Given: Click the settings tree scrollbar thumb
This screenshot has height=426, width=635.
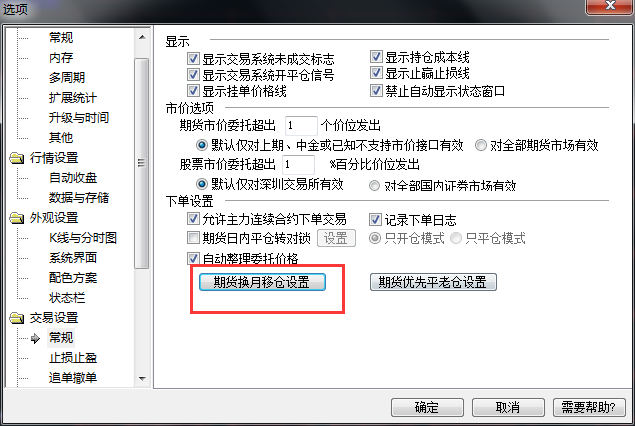Looking at the screenshot, I should point(141,163).
